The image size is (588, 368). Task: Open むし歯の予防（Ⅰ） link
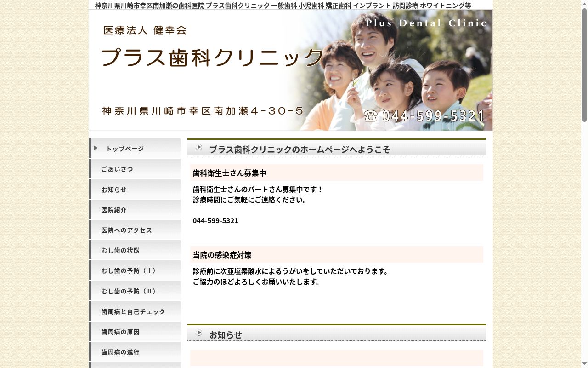(x=135, y=270)
